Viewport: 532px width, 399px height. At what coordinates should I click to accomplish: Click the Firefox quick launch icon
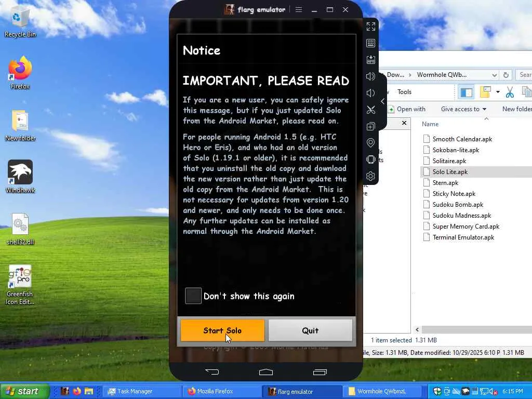click(x=77, y=391)
